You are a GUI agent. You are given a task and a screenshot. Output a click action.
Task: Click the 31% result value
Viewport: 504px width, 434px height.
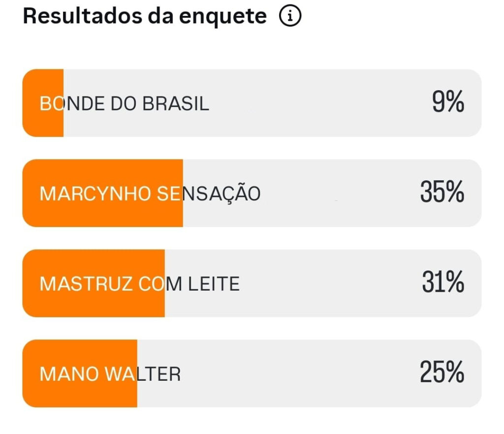(443, 282)
